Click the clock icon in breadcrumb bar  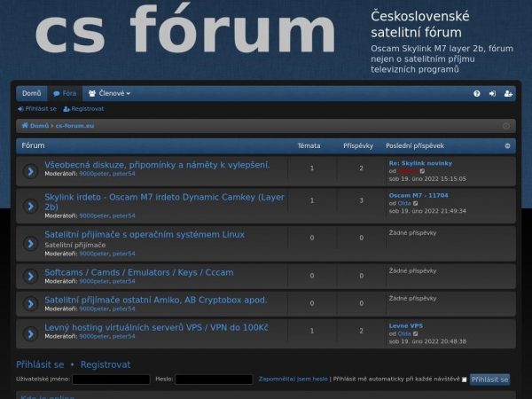tap(506, 126)
